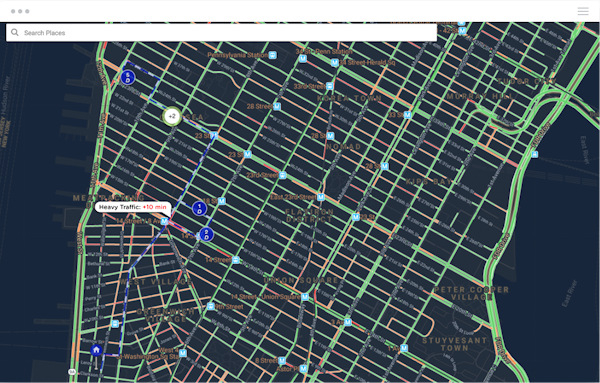Screen dimensions: 600x383
Task: Click the 1 Av metro icon
Action: [x=404, y=348]
